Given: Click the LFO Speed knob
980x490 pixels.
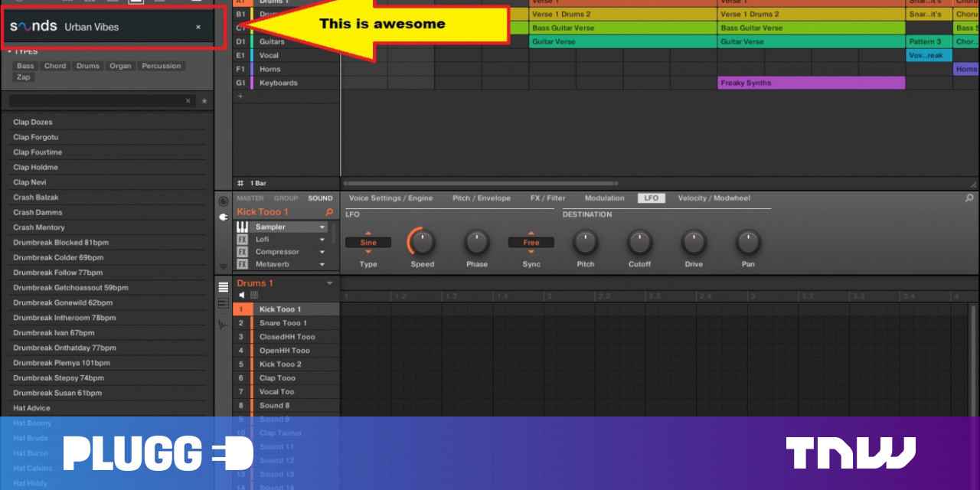Looking at the screenshot, I should (x=422, y=242).
